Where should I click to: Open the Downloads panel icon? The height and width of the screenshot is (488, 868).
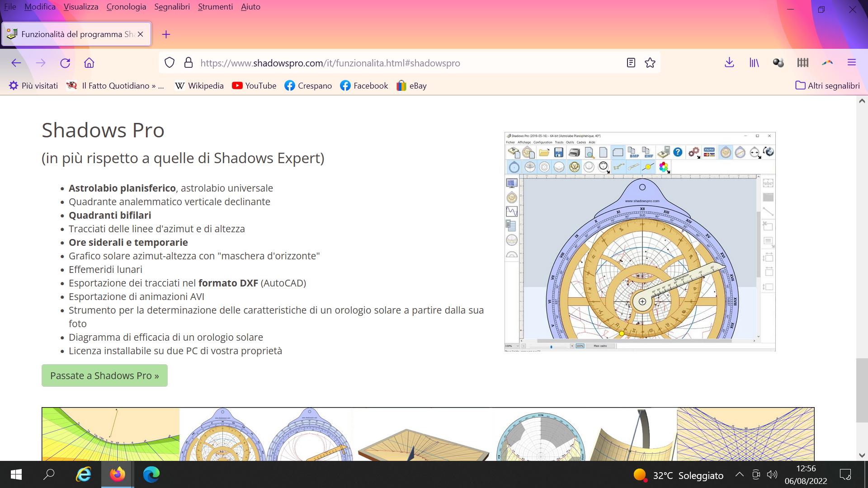click(729, 63)
